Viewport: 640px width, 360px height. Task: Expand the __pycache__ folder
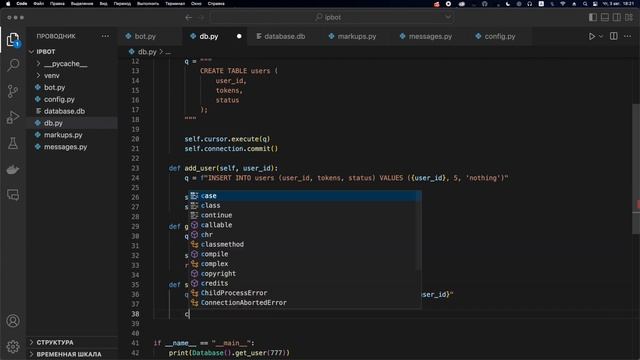pos(73,64)
